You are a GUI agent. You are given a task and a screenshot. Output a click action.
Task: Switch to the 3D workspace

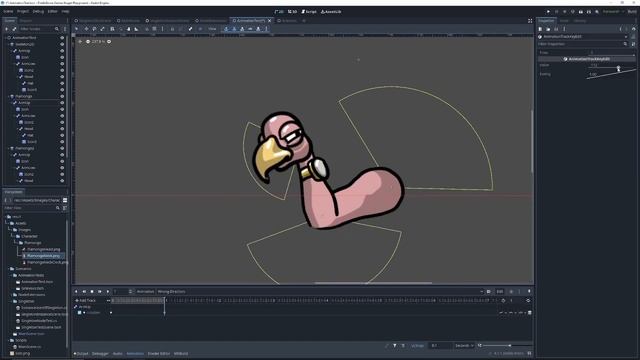coord(292,12)
